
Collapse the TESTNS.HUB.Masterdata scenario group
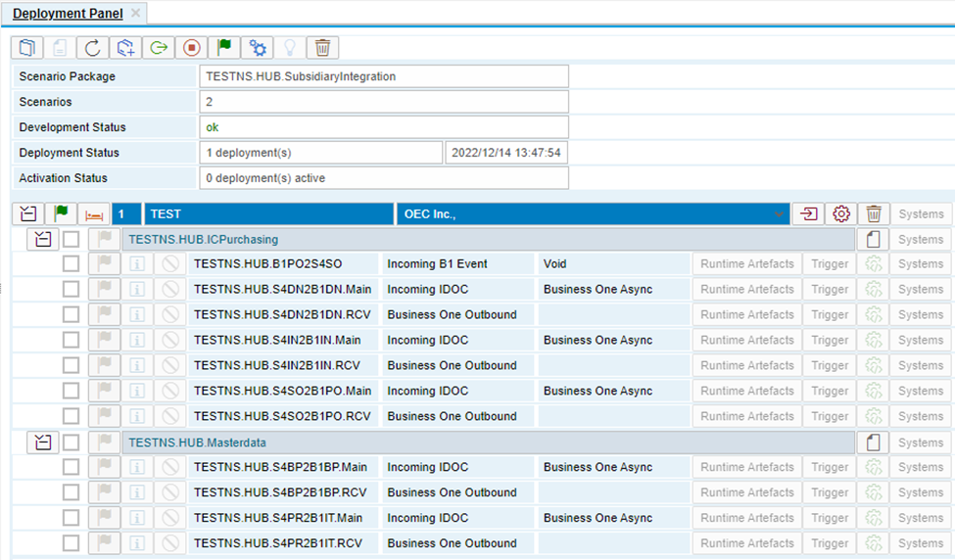pos(42,443)
